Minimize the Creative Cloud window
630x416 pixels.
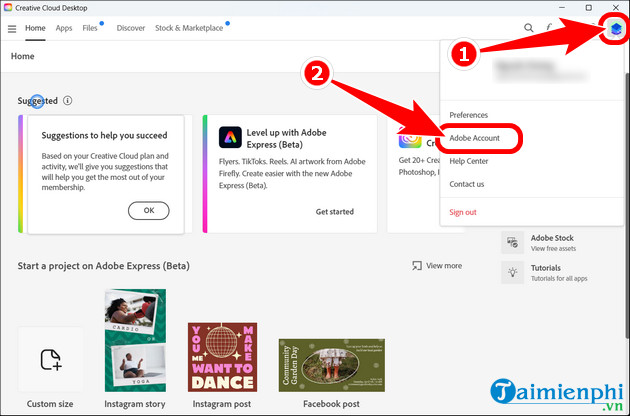point(562,8)
